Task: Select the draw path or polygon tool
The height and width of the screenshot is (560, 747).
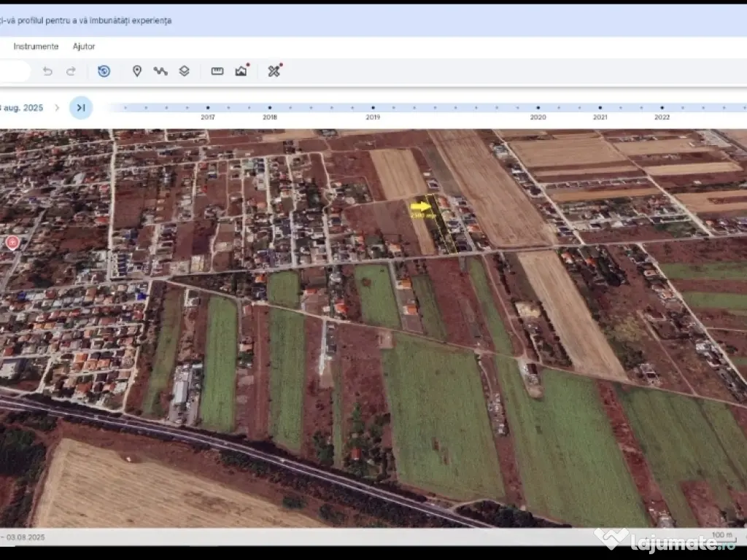Action: [x=160, y=71]
